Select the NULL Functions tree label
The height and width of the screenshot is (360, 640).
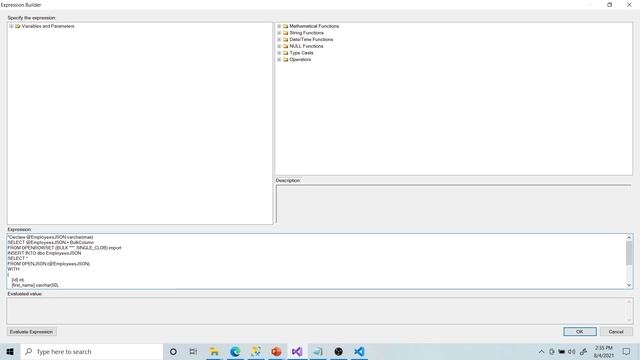[306, 46]
